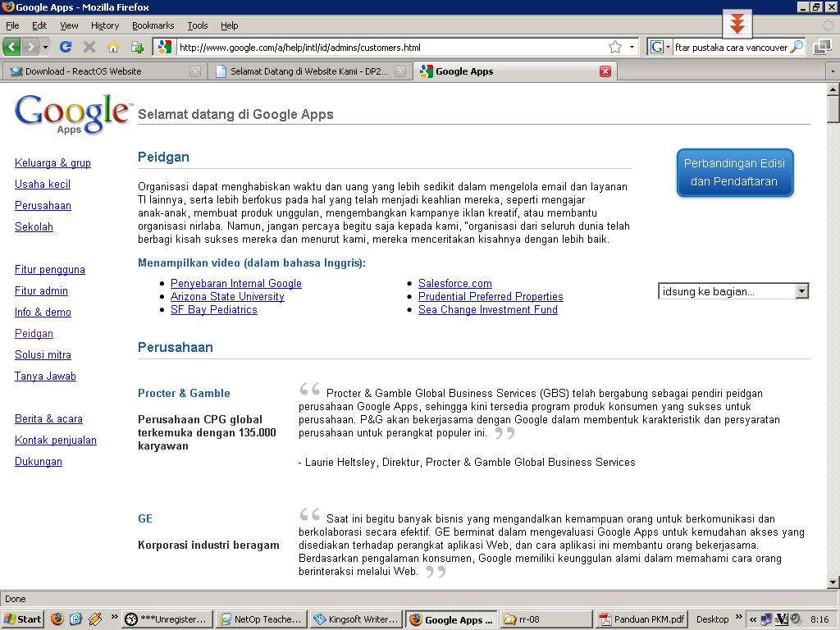Open the Usaha kecil link
Screen dimensions: 840x630
pos(43,185)
